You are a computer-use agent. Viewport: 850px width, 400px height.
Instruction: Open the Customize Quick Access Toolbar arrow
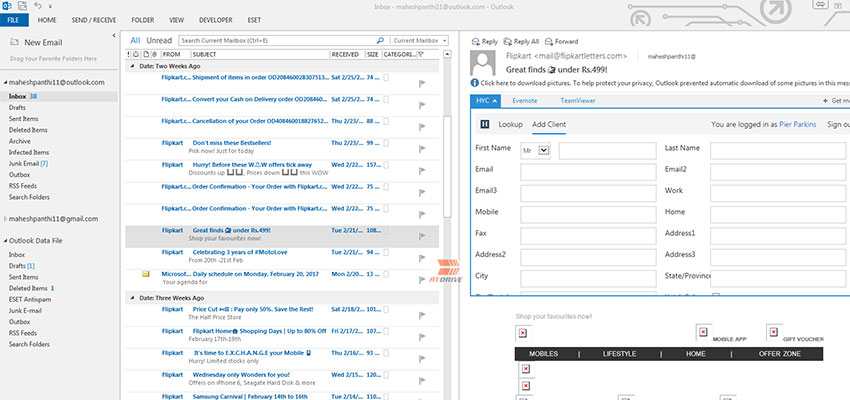click(x=50, y=7)
